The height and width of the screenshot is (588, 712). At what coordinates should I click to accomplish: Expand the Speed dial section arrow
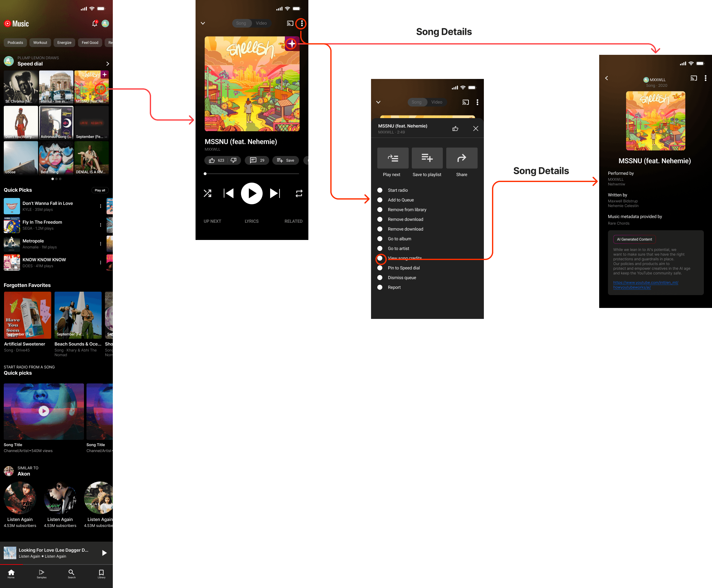click(x=107, y=64)
